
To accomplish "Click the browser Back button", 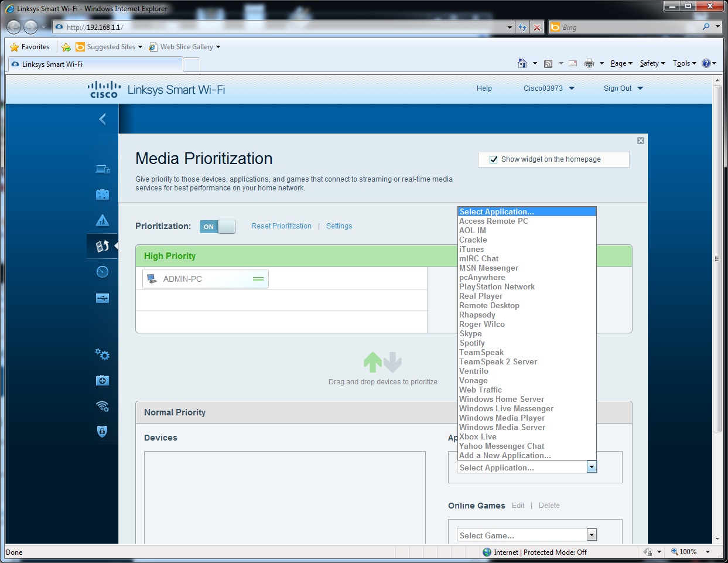I will pos(14,27).
